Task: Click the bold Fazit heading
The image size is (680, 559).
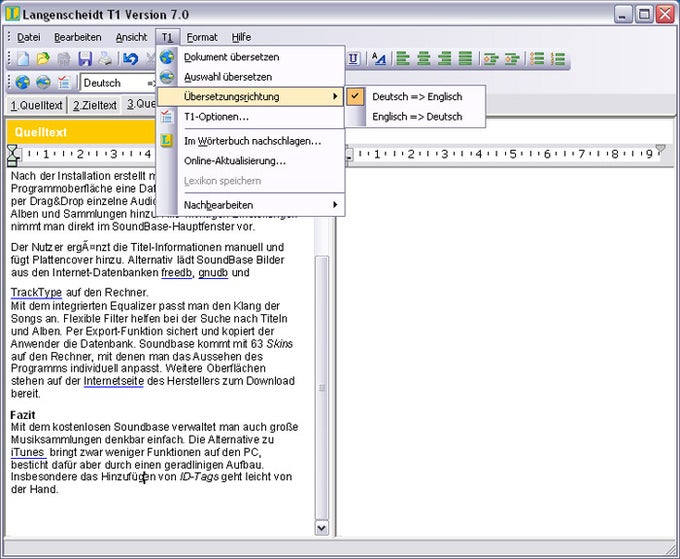Action: point(23,415)
